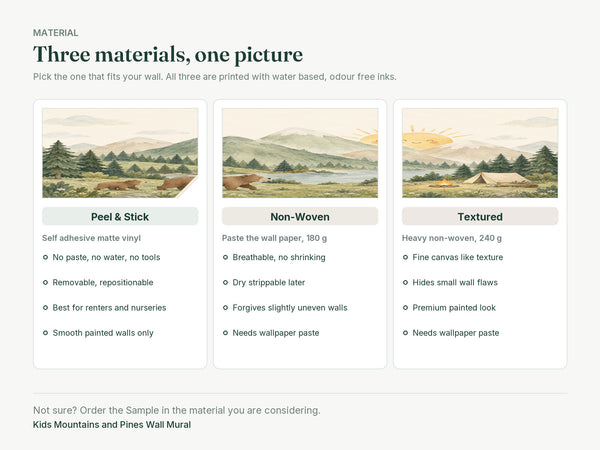The width and height of the screenshot is (600, 450).
Task: Click bullet beside Smooth painted walls only
Action: 45,333
